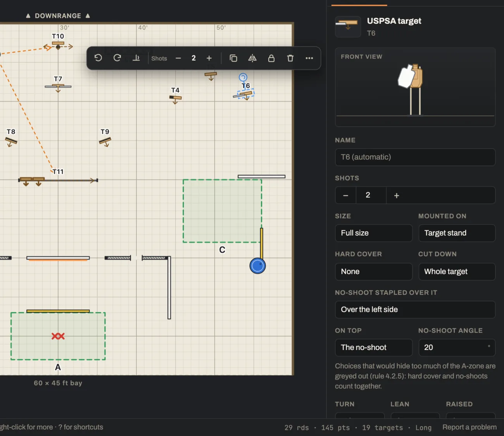The image size is (504, 436).
Task: Select the T11 label on the stage
Action: point(58,171)
